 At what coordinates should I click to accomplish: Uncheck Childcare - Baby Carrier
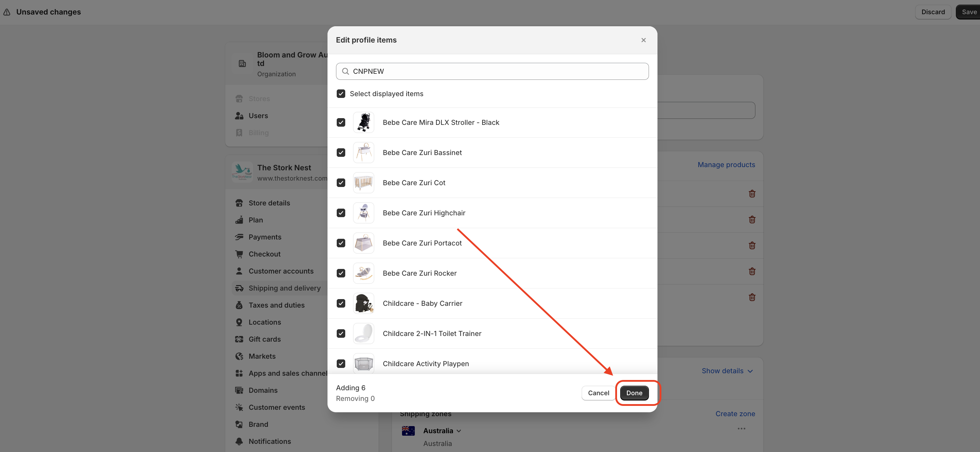coord(341,303)
